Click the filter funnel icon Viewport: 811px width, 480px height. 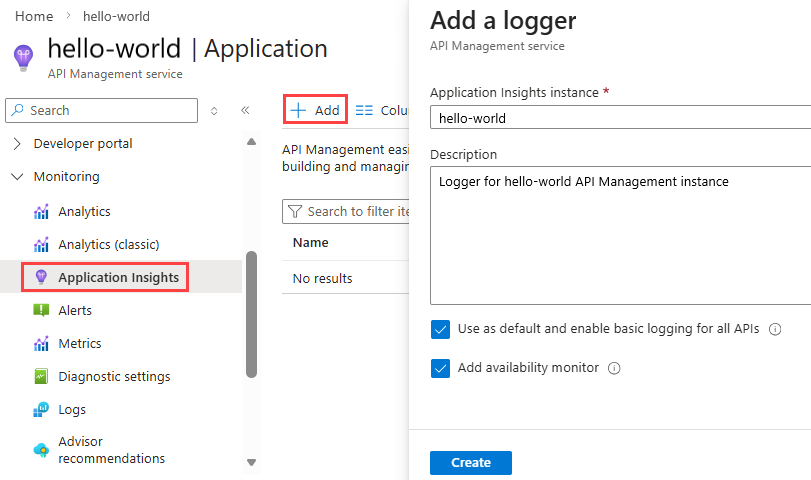tap(295, 212)
